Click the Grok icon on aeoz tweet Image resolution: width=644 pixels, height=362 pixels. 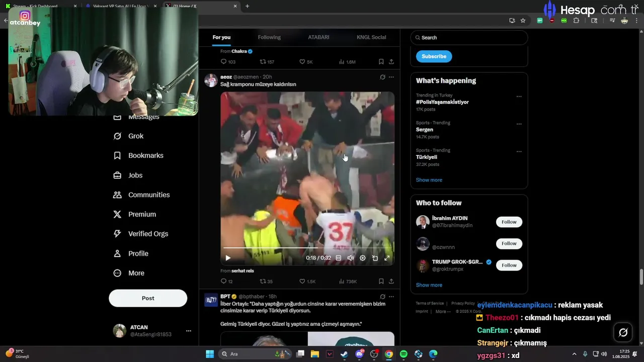(x=382, y=77)
